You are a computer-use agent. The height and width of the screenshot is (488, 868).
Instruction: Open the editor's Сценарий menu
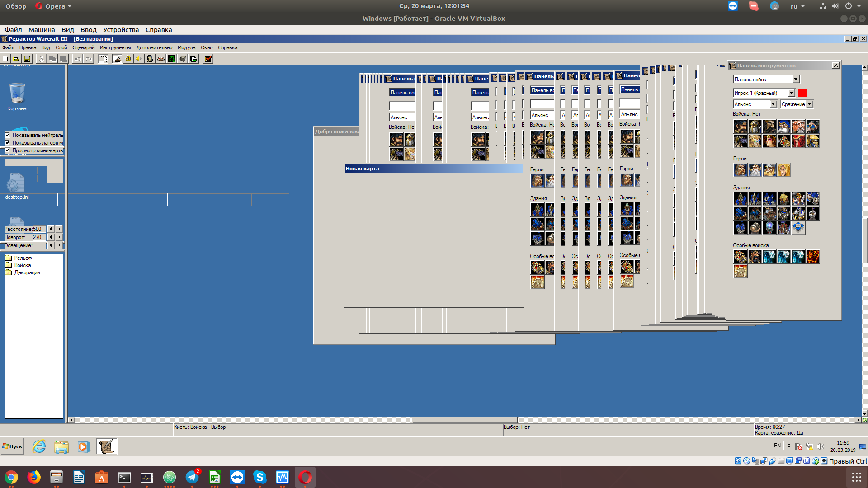[x=84, y=47]
